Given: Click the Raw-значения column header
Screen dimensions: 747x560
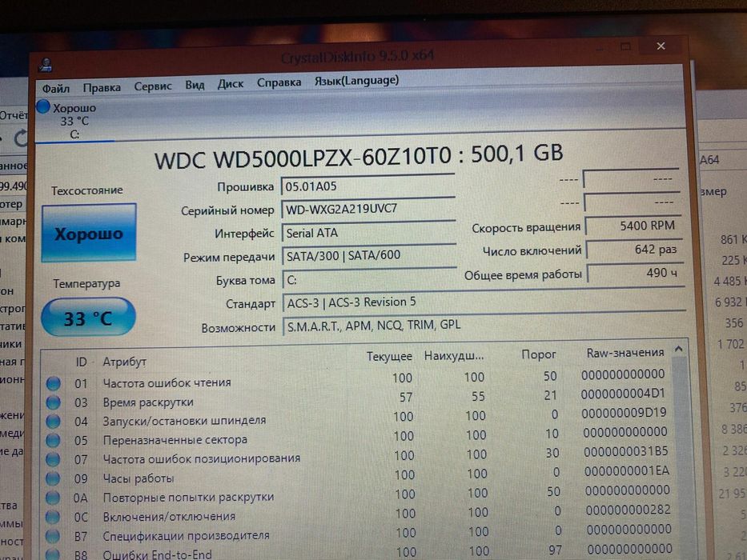Looking at the screenshot, I should click(625, 353).
